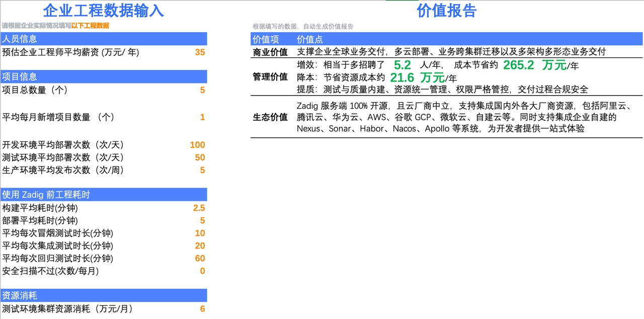Select the average salary value 35

click(x=200, y=52)
